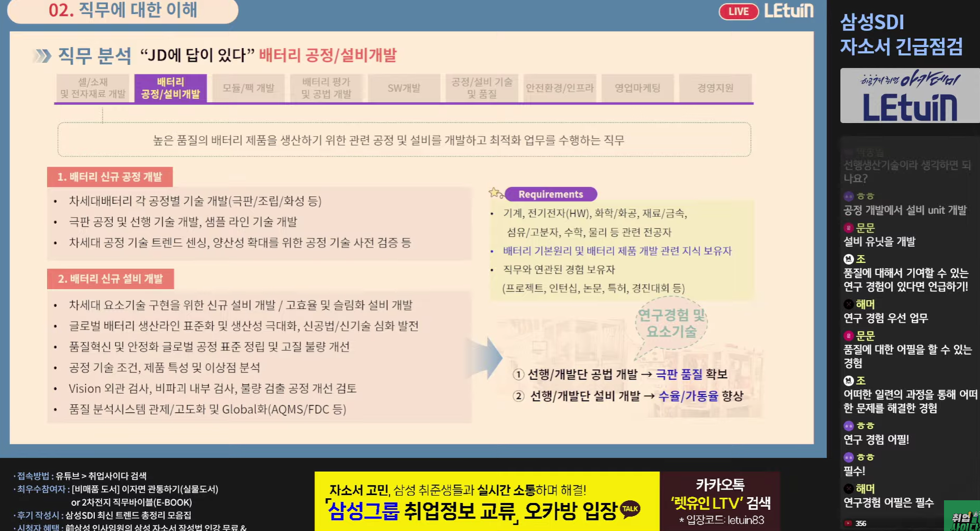980x531 pixels.
Task: Click the 02. 직무에 대한 이해 title
Action: pyautogui.click(x=123, y=10)
